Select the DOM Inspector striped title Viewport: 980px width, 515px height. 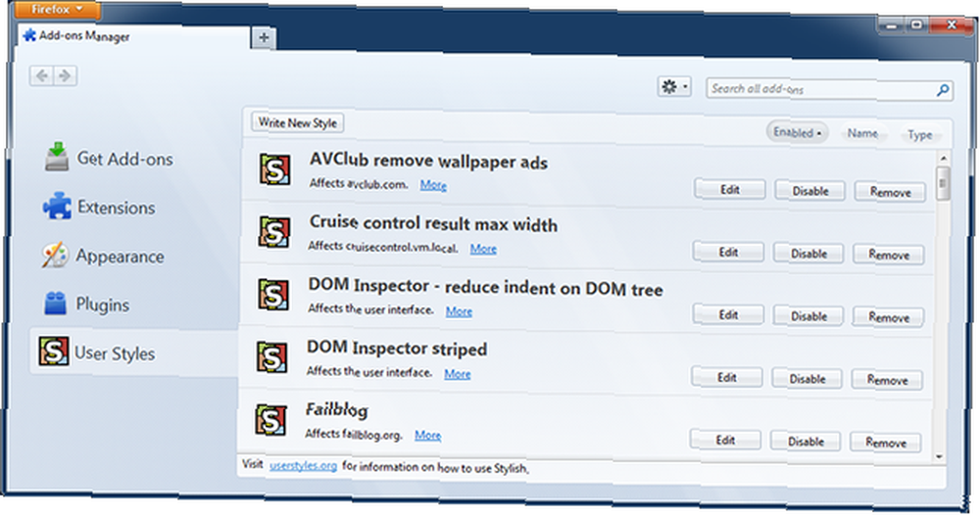point(396,348)
